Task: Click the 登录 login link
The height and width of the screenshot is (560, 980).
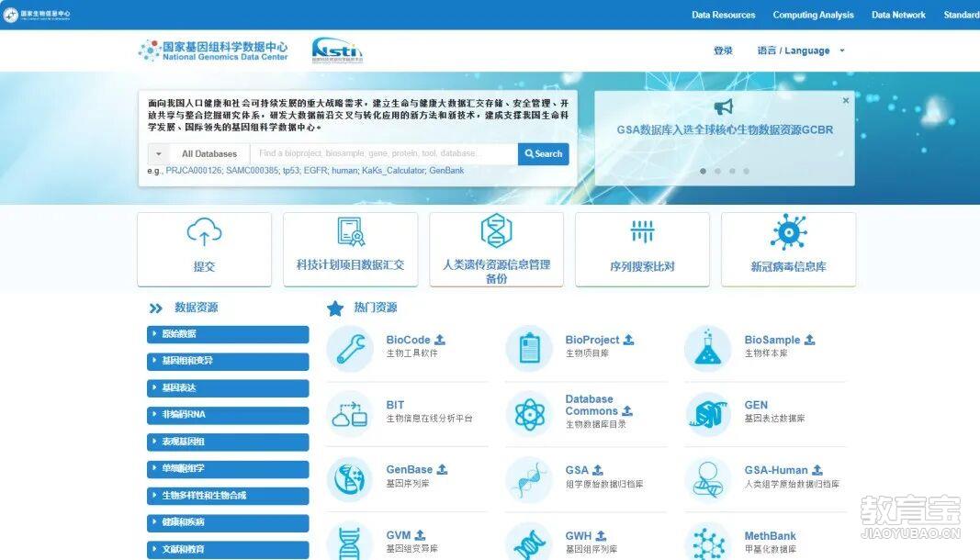Action: click(723, 50)
